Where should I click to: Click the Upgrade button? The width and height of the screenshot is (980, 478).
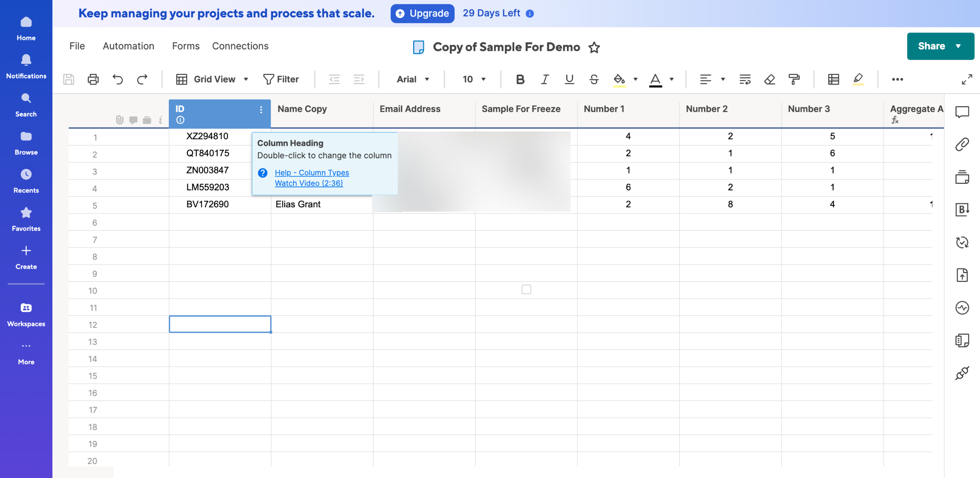click(x=422, y=13)
